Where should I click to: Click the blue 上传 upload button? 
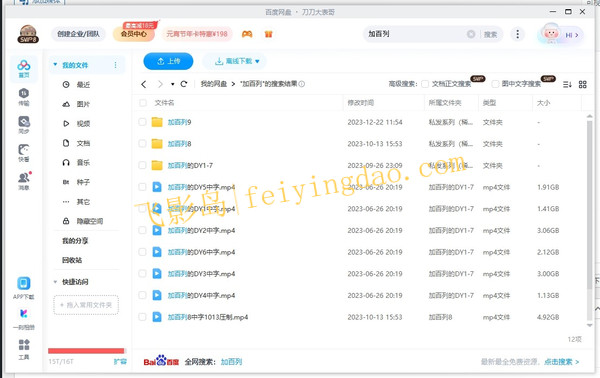[168, 61]
